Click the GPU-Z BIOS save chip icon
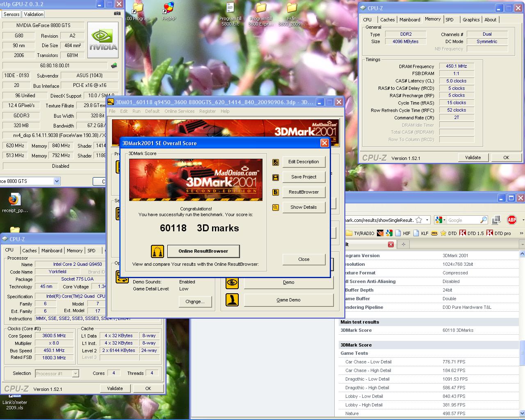Screen dimensions: 525x420 click(114, 66)
